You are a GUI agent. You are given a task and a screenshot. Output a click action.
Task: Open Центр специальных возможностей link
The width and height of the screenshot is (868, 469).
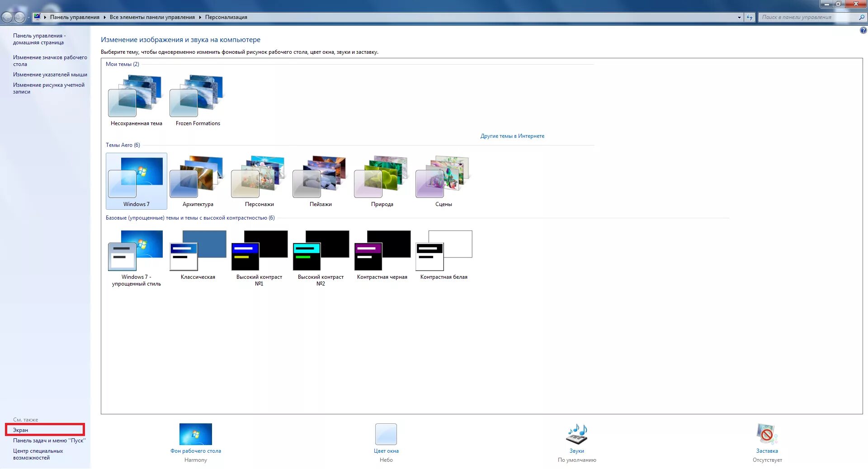click(x=38, y=454)
